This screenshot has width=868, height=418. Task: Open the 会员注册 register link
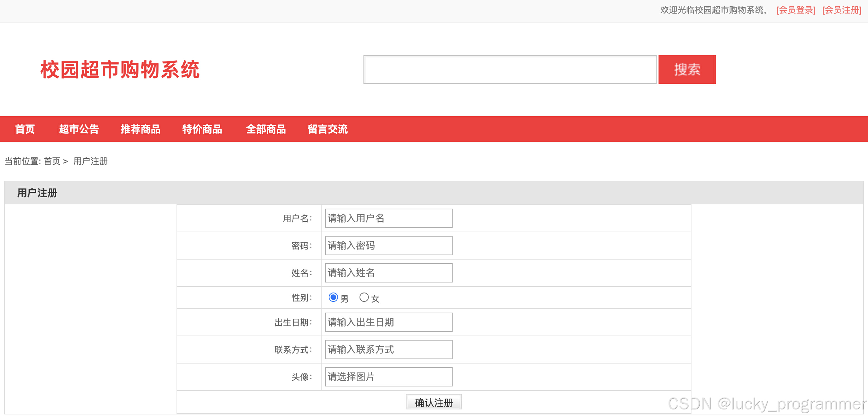(842, 10)
